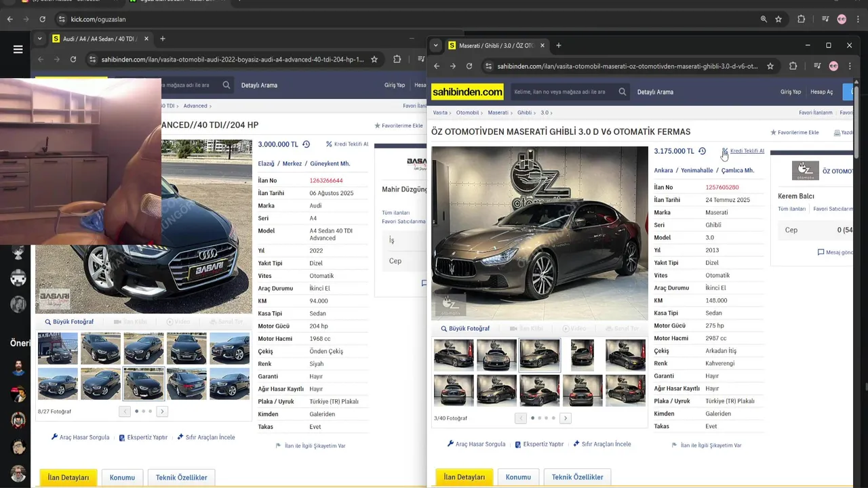Reload the Maserati listing page
The width and height of the screenshot is (868, 488).
(x=469, y=66)
